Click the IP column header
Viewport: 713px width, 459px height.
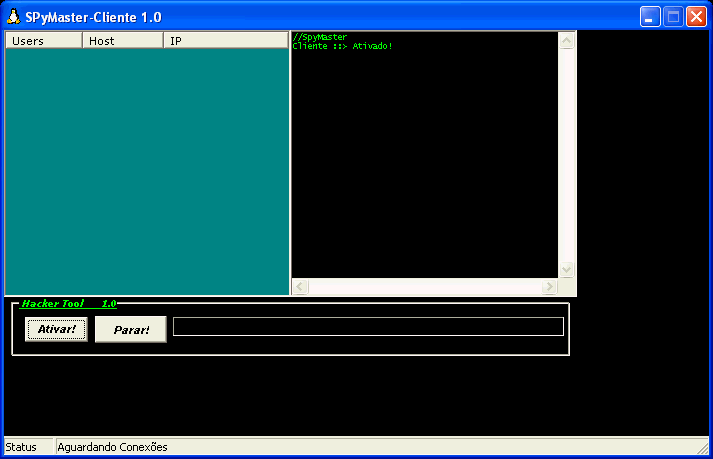click(x=225, y=41)
